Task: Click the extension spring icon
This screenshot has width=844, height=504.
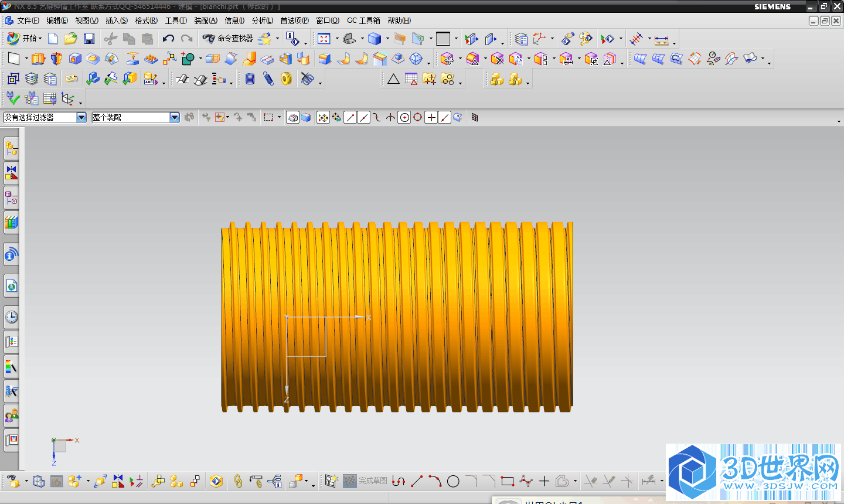Action: (268, 79)
